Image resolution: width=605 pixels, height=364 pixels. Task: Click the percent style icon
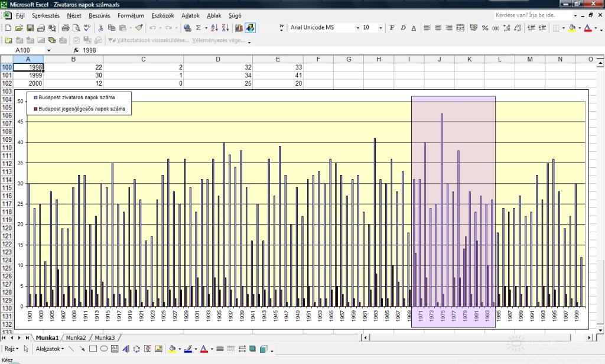(485, 28)
